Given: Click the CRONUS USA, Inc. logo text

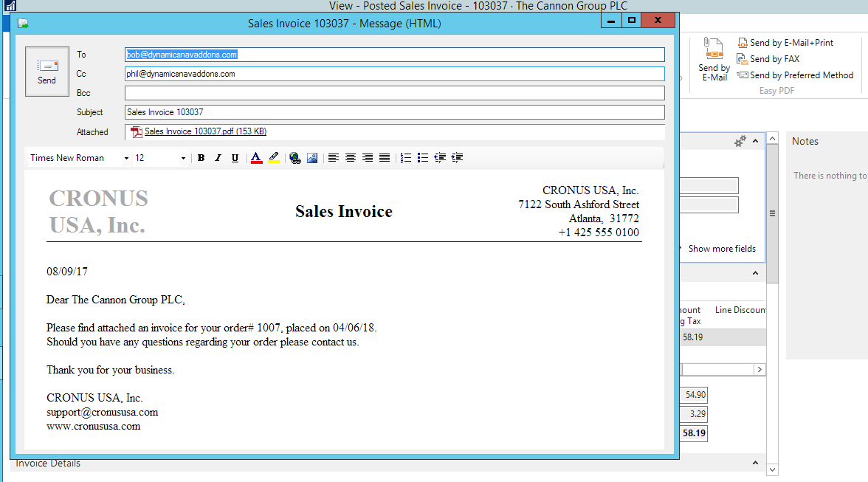Looking at the screenshot, I should [x=99, y=212].
